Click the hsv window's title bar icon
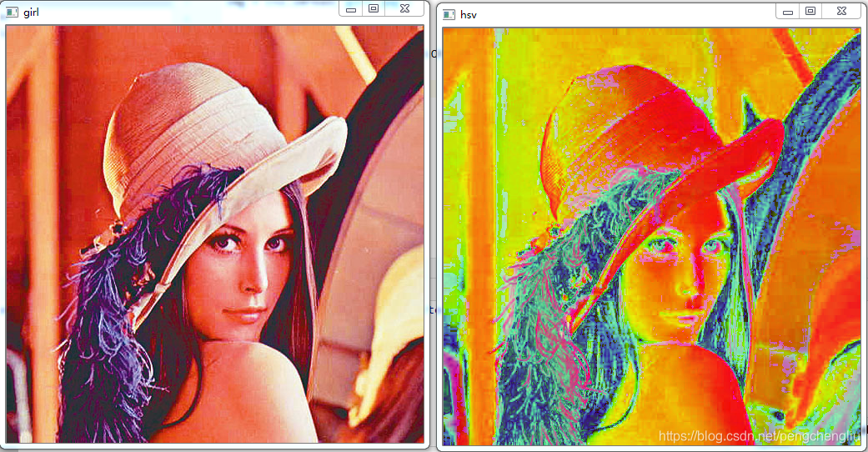 click(x=449, y=15)
